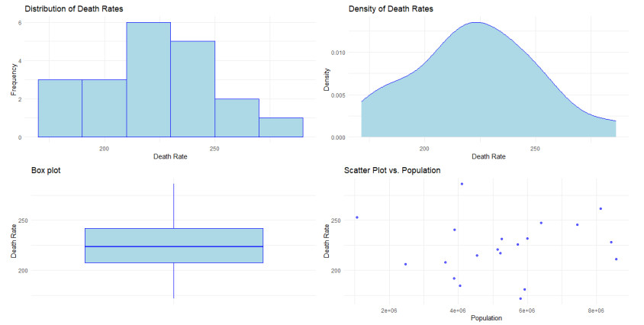Click the shortest histogram bar on the right
This screenshot has height=325, width=644.
(x=281, y=127)
